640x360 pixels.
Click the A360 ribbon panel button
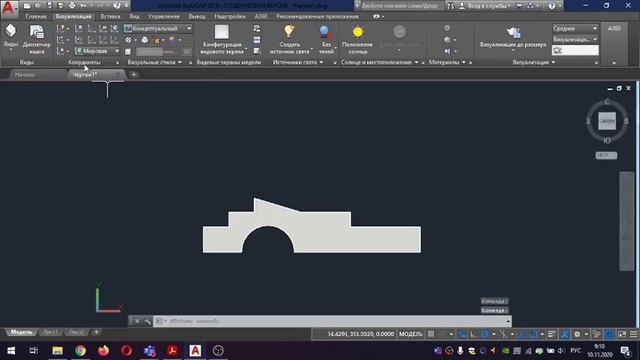click(614, 28)
